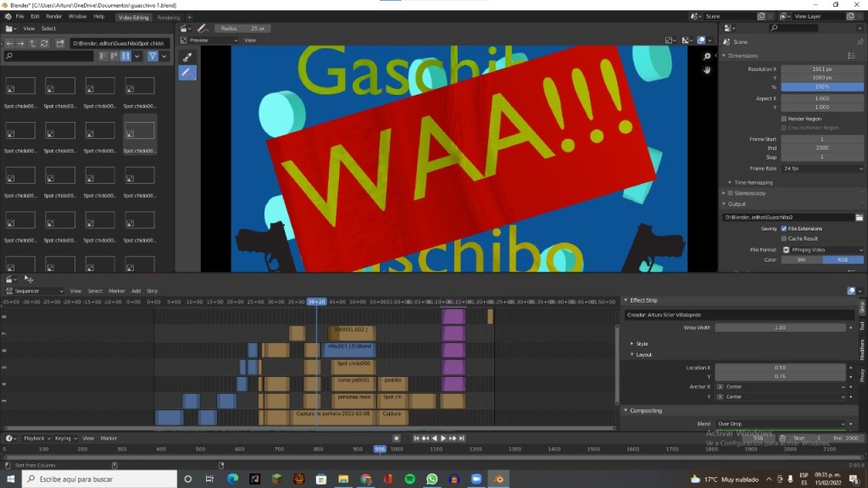Open Dimensions presets list icon
The width and height of the screenshot is (868, 488).
click(x=851, y=56)
